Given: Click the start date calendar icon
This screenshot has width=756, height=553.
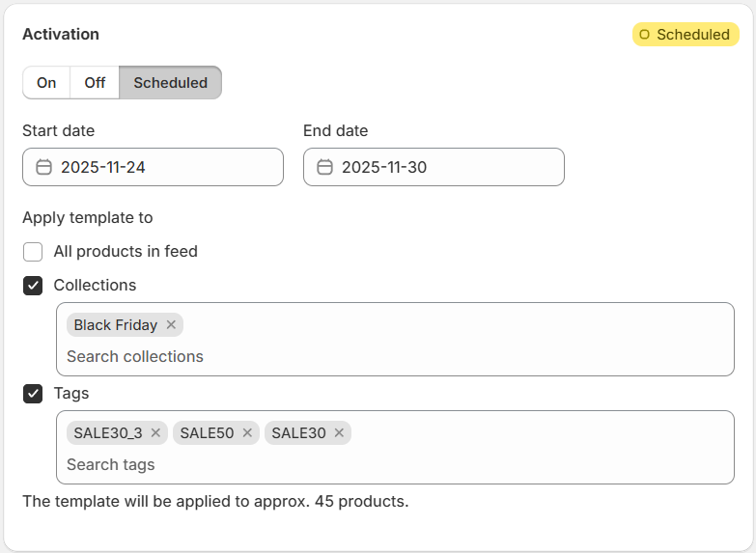Looking at the screenshot, I should pyautogui.click(x=43, y=167).
